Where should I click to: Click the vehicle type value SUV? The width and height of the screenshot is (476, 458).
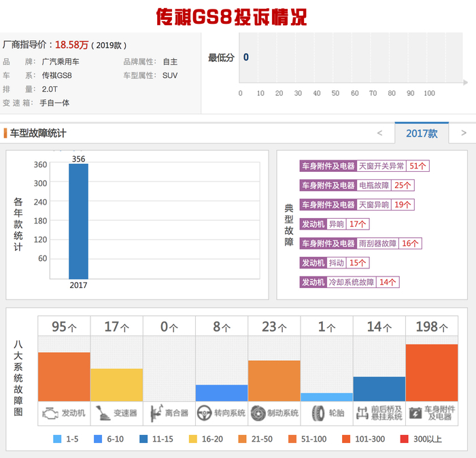click(170, 75)
